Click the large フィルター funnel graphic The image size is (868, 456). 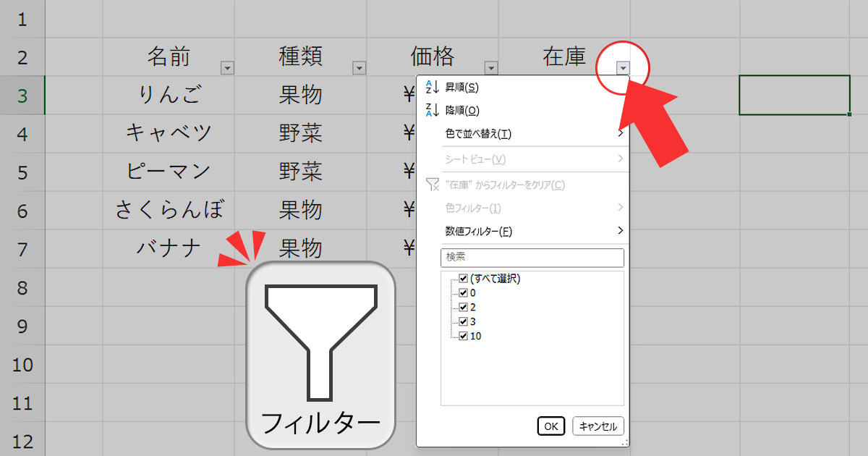pos(320,340)
